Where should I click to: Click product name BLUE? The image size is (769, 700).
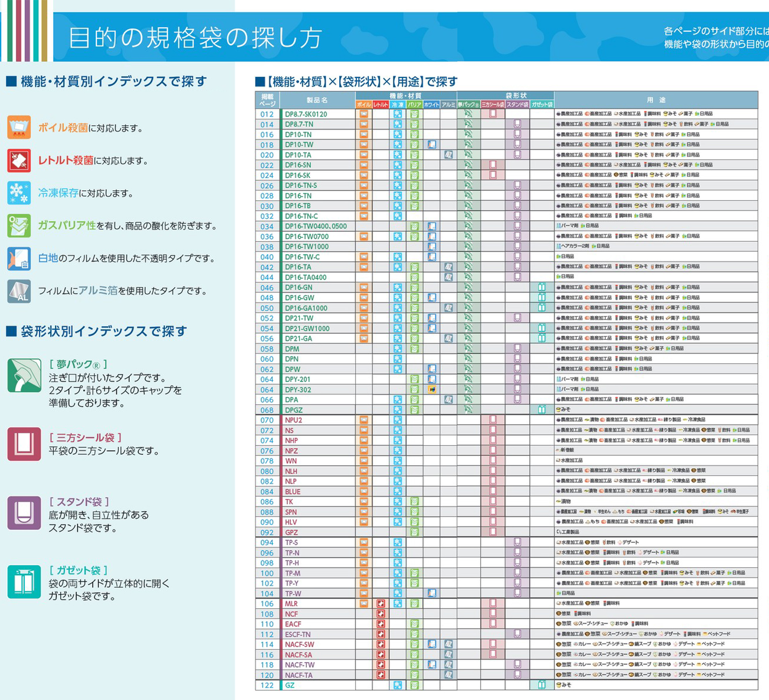click(293, 492)
